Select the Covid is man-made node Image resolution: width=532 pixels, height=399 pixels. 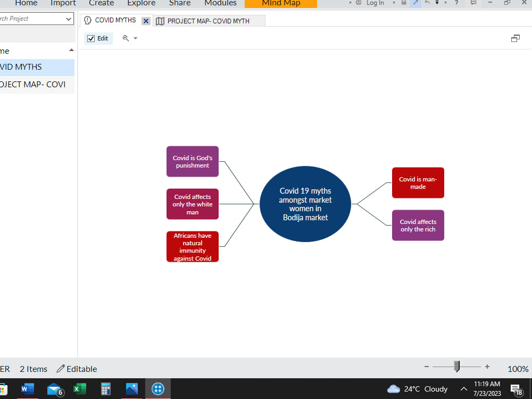pos(418,182)
